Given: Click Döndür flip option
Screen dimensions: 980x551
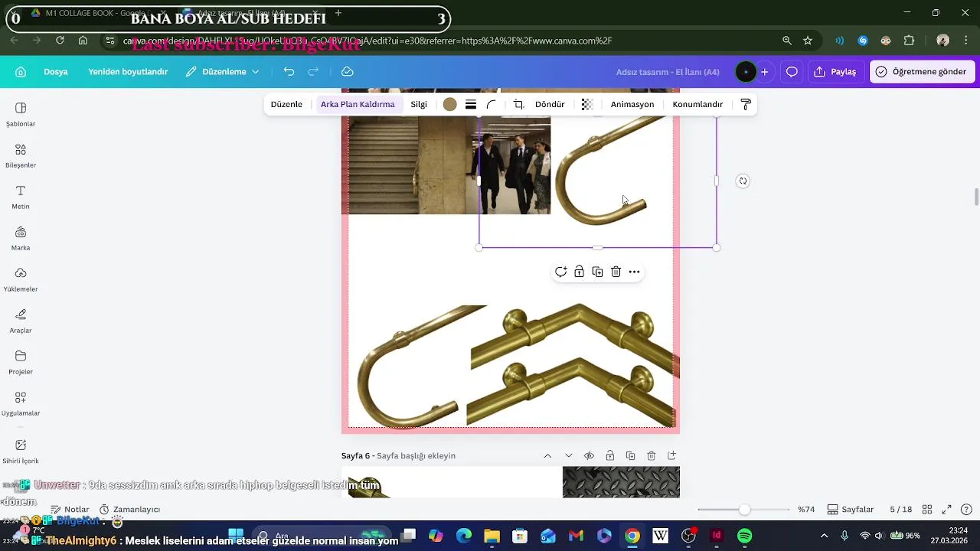Looking at the screenshot, I should pos(550,104).
